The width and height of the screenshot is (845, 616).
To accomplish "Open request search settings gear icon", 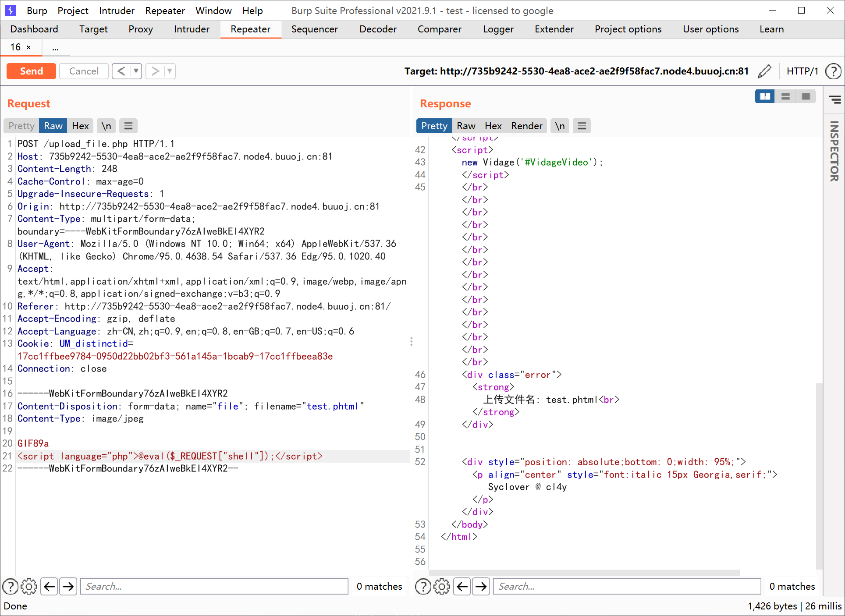I will pos(29,586).
